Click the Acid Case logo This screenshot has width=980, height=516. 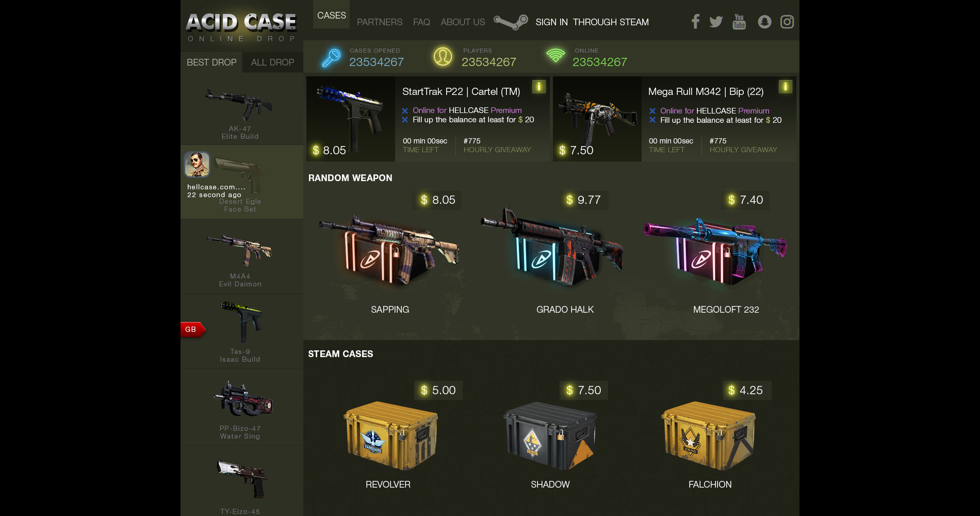point(241,27)
